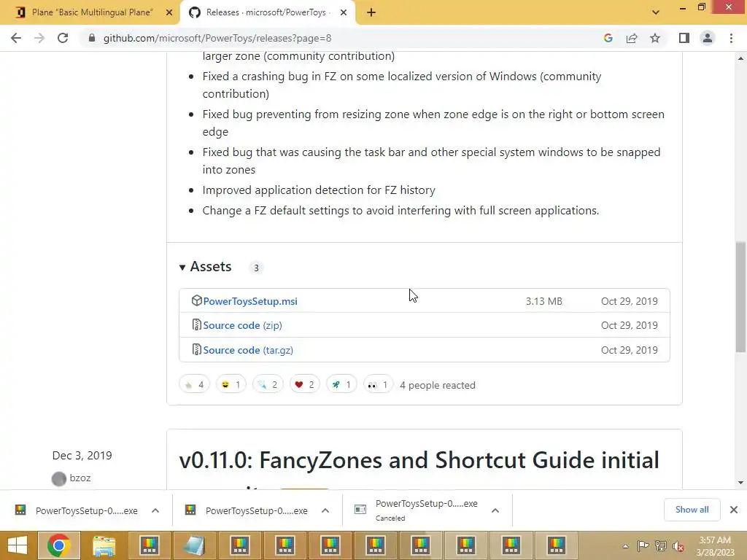Viewport: 747px width, 560px height.
Task: Go back using the browser back arrow
Action: coord(16,38)
